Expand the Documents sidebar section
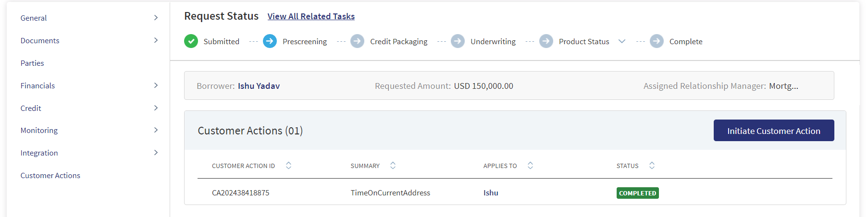 click(x=156, y=40)
